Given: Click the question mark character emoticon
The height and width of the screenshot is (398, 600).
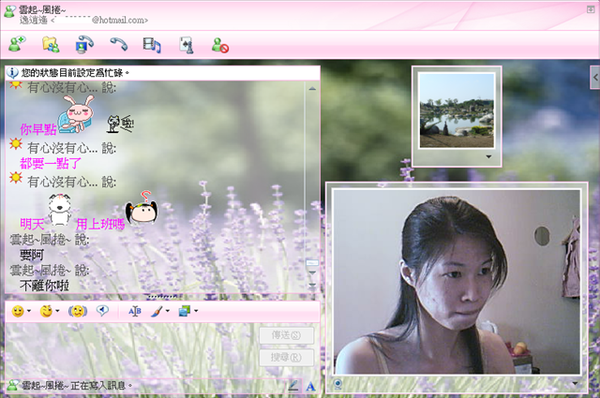Looking at the screenshot, I should [x=142, y=208].
